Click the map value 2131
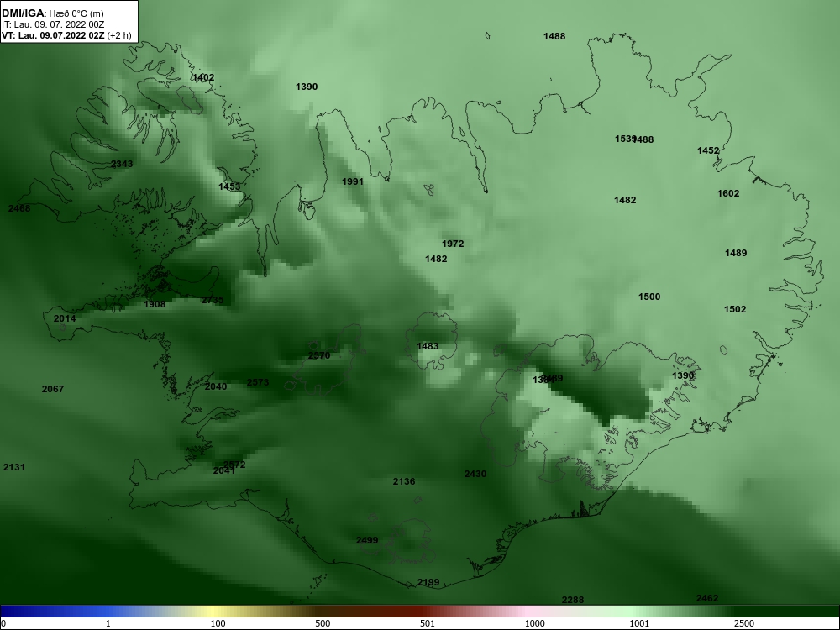This screenshot has width=840, height=630. 14,467
